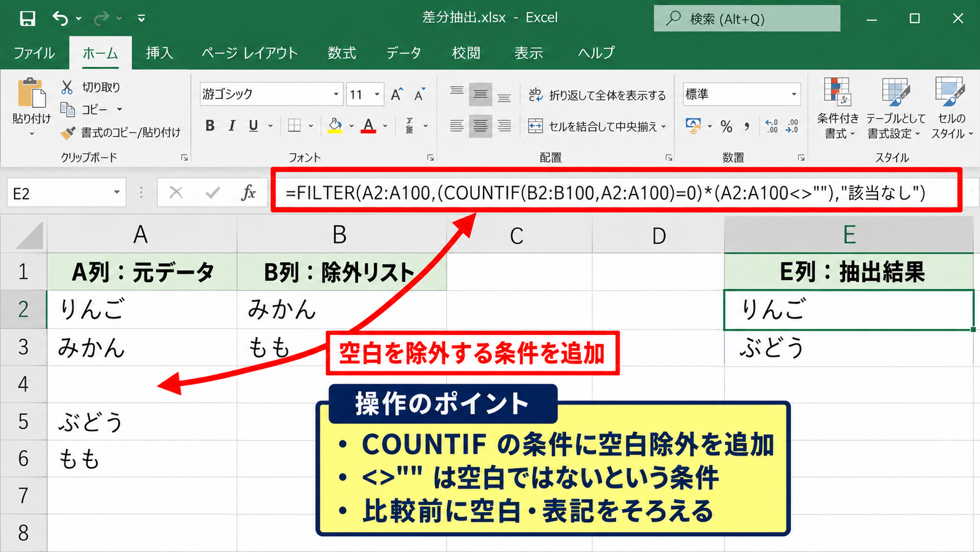Toggle wrap text (折り返して全体を表示する)
The height and width of the screenshot is (552, 980).
[x=597, y=95]
